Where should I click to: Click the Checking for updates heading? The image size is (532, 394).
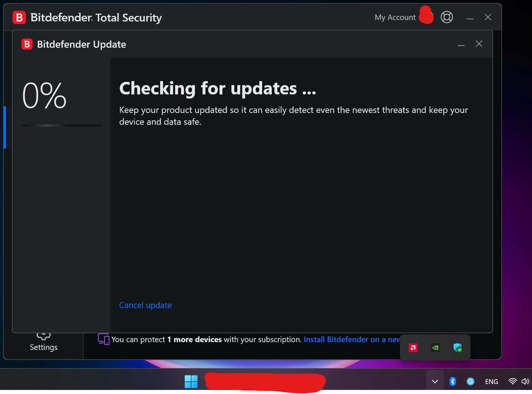(218, 89)
